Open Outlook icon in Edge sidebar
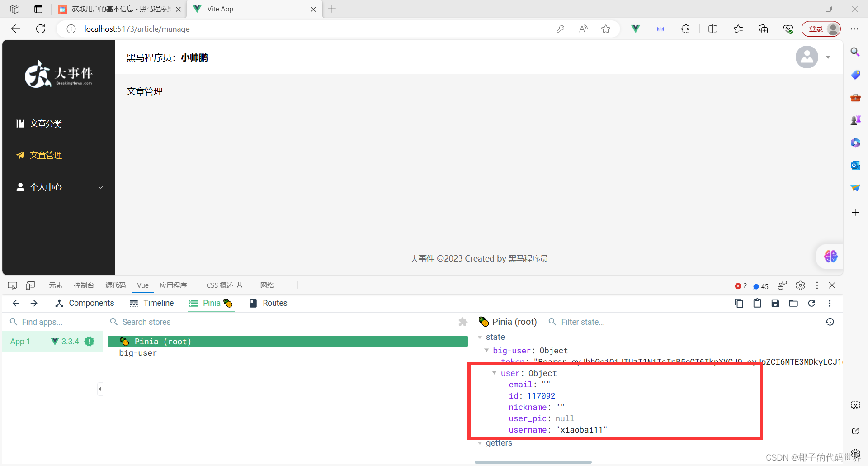This screenshot has width=868, height=466. click(855, 165)
